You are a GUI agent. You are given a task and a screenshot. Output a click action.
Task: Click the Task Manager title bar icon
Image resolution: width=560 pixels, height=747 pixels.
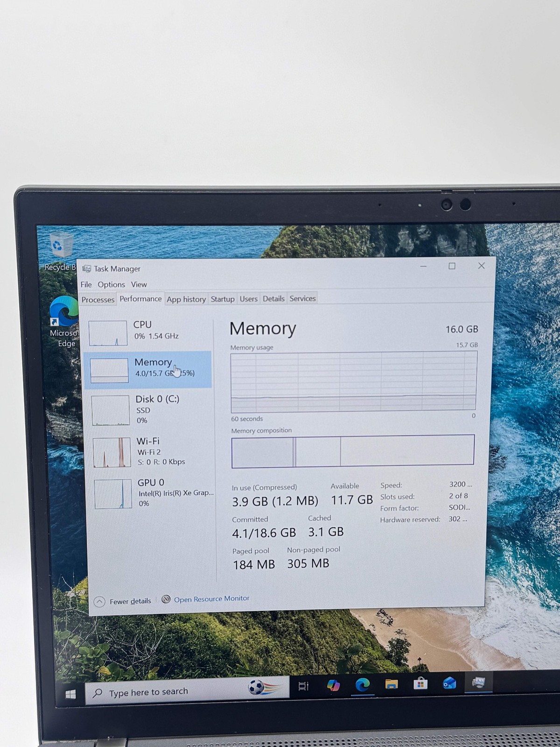coord(86,268)
